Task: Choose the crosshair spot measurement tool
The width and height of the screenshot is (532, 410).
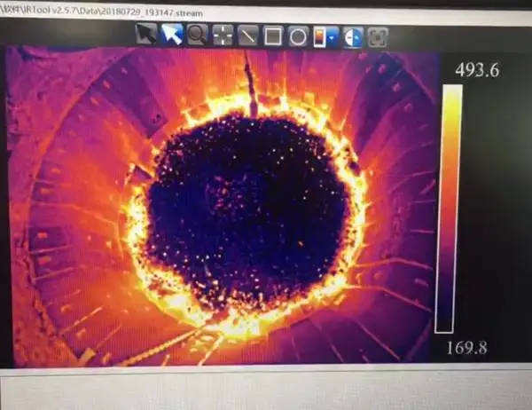Action: pos(223,35)
